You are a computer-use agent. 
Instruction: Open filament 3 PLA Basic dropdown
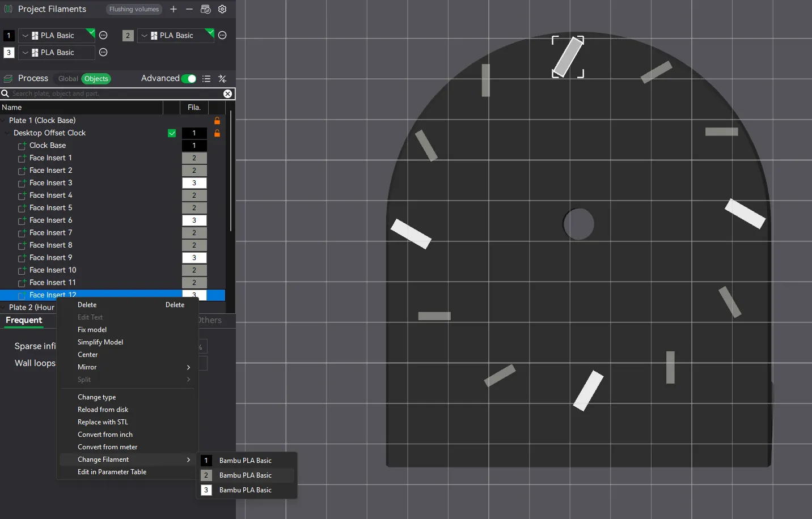(x=57, y=52)
